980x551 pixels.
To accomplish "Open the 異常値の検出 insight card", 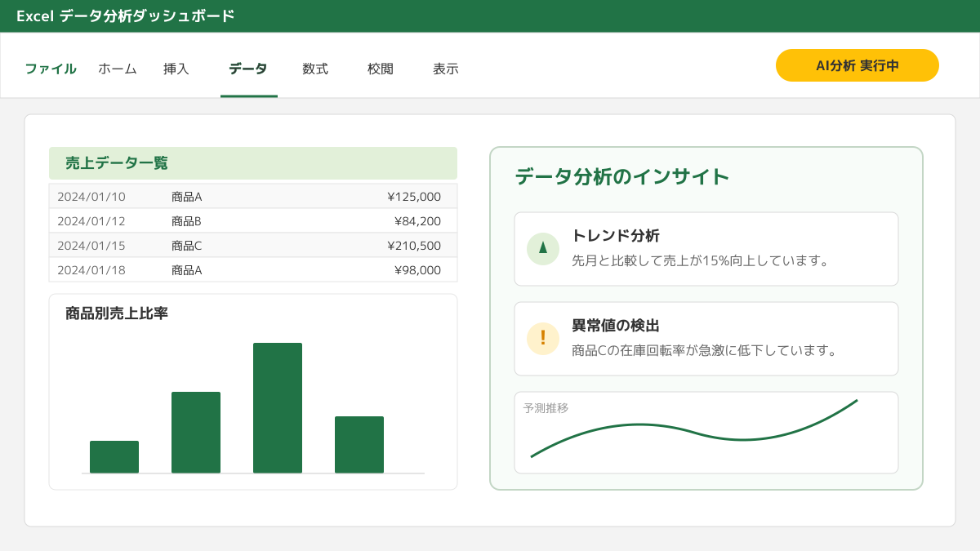I will 706,339.
